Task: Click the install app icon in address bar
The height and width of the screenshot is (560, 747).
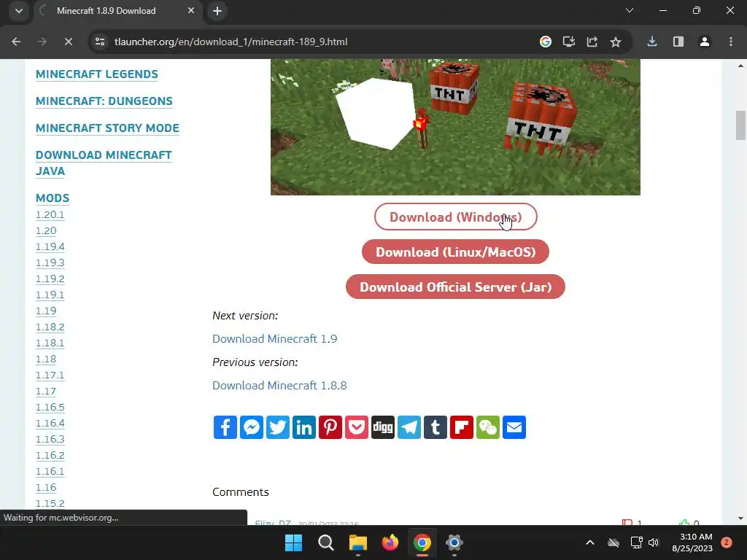Action: point(569,42)
